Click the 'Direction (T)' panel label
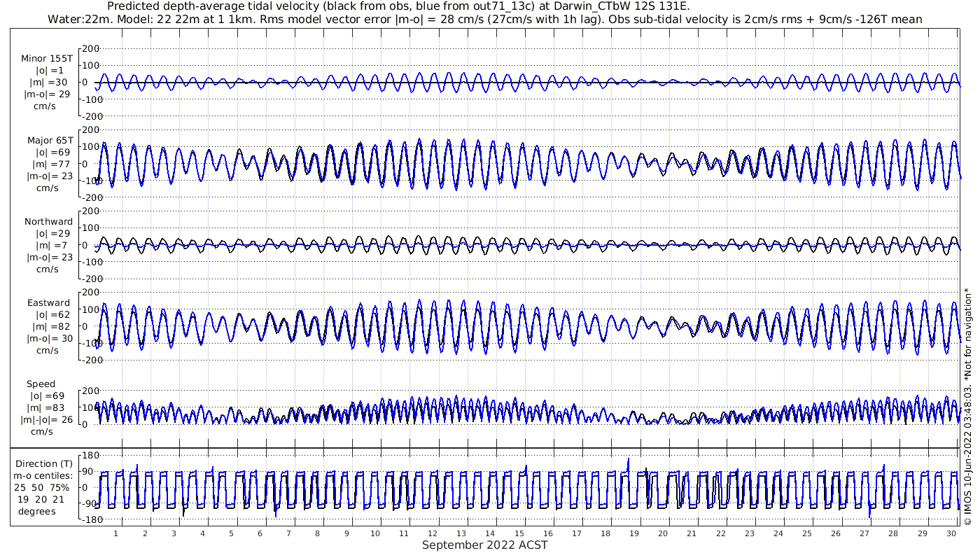The image size is (980, 560). [44, 464]
